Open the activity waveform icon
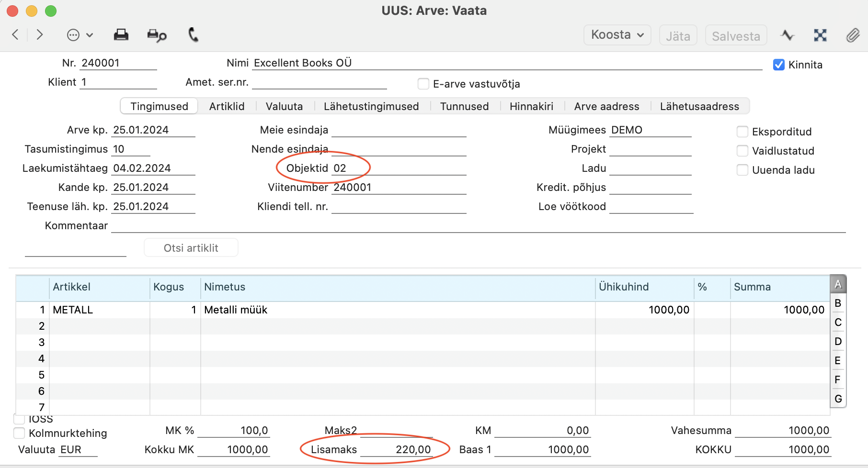Screen dimensions: 868x468 point(787,35)
